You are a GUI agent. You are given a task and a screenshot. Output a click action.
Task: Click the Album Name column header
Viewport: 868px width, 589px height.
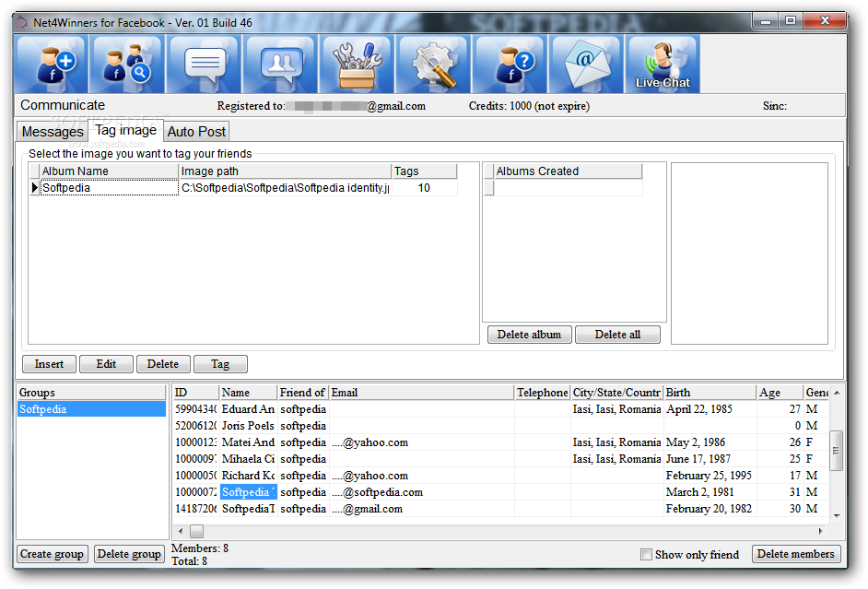[109, 171]
